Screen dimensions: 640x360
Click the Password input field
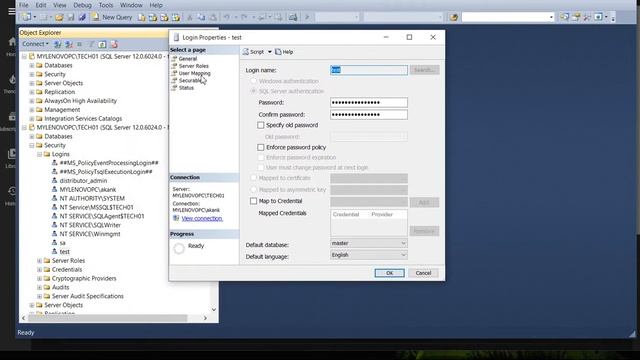369,102
